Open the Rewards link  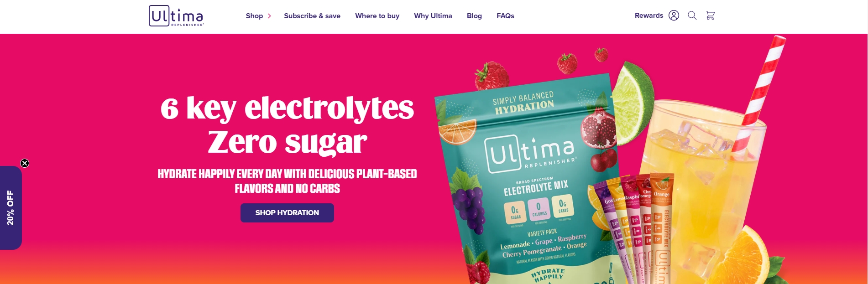[x=649, y=15]
